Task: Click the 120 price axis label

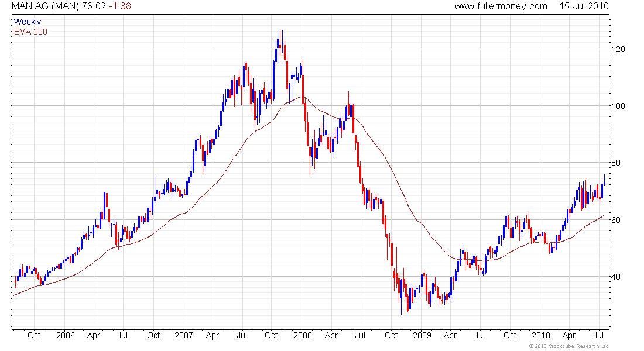Action: pos(618,49)
